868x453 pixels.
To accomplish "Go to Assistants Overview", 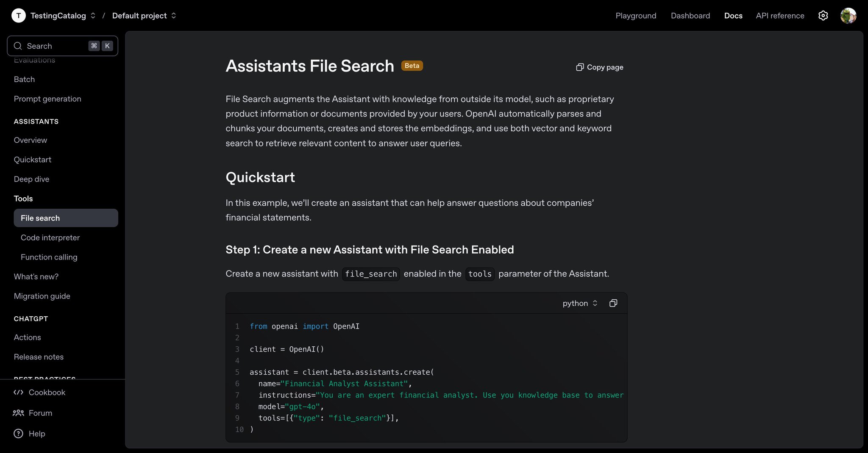I will [x=31, y=140].
